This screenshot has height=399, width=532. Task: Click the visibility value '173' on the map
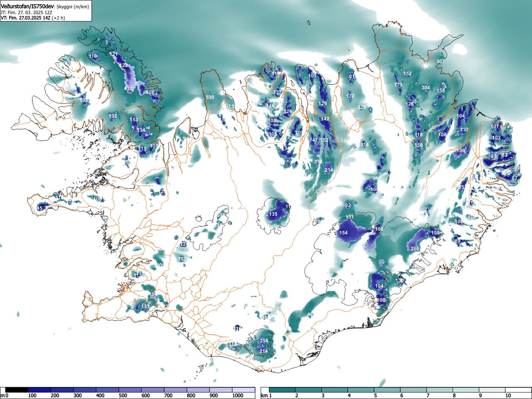pyautogui.click(x=399, y=85)
